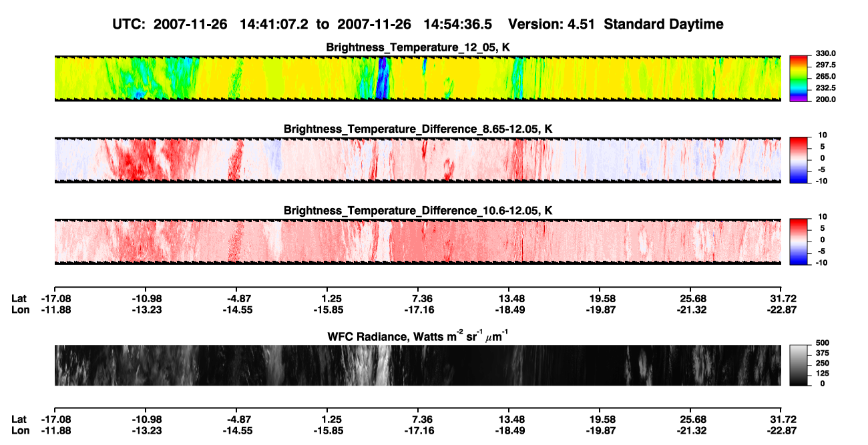Click the Lat label above the WFC Radiance title
The width and height of the screenshot is (868, 445).
click(x=19, y=298)
